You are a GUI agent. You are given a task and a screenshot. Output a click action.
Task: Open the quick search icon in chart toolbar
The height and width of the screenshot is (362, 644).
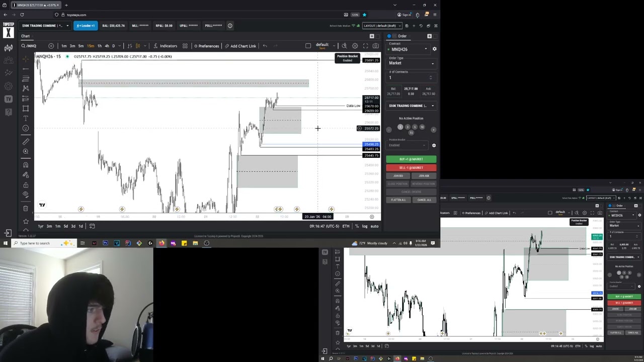[344, 46]
